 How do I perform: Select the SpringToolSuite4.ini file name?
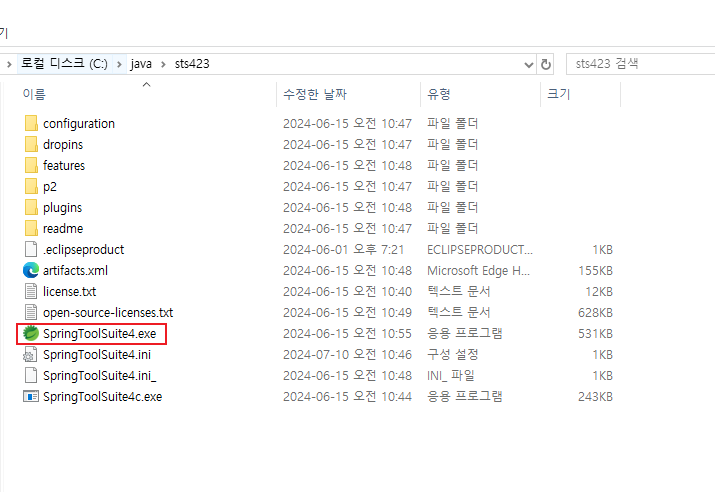(x=97, y=355)
